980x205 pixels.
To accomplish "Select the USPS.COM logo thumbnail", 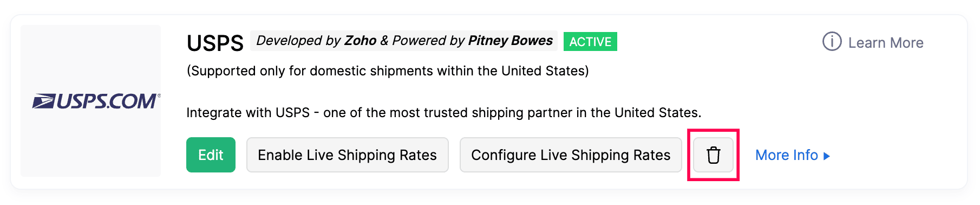I will [91, 101].
